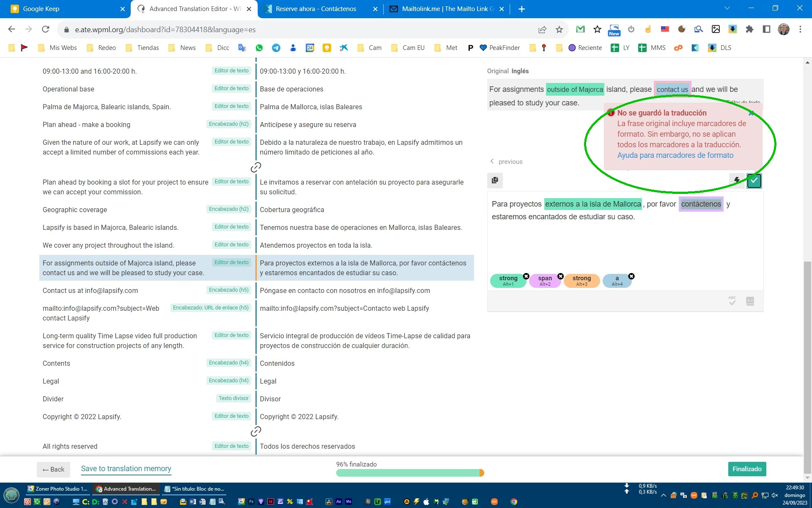Go to previous sentence
This screenshot has height=508, width=812.
coord(506,162)
